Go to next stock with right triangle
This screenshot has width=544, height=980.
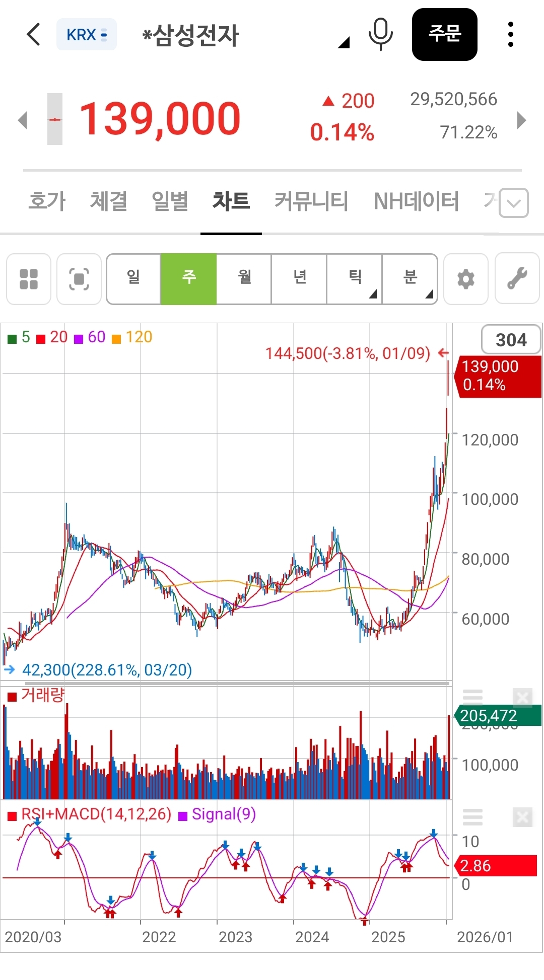522,120
